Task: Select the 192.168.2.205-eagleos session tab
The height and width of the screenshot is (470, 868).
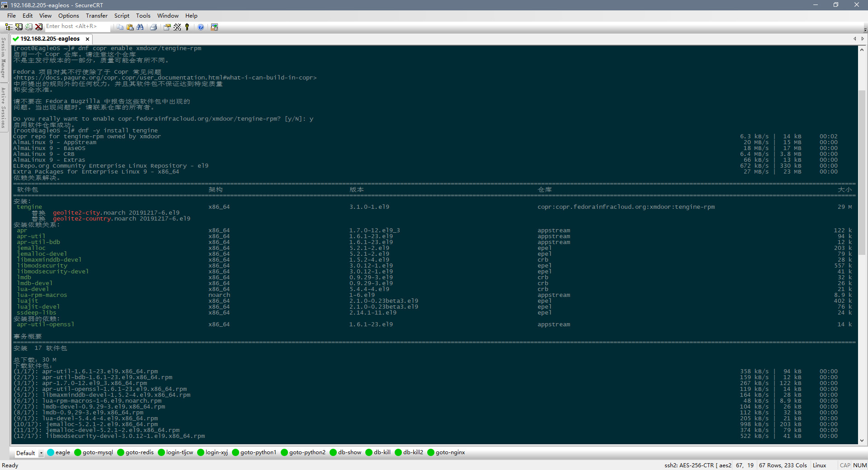Action: 50,39
